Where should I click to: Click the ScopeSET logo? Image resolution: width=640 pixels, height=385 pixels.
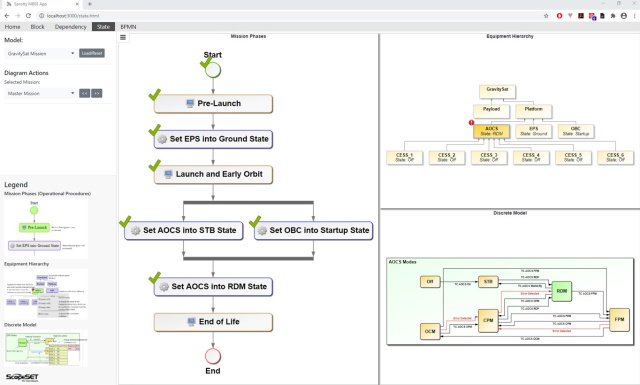point(22,377)
